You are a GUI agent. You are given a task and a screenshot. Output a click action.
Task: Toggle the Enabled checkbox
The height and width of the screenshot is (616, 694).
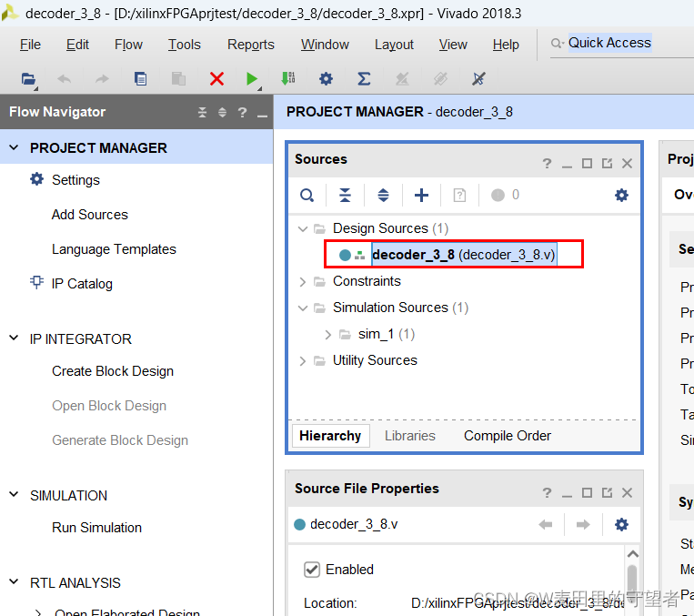(x=312, y=570)
